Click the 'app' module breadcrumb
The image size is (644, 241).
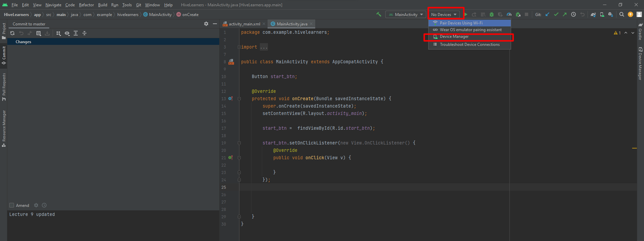pos(37,15)
